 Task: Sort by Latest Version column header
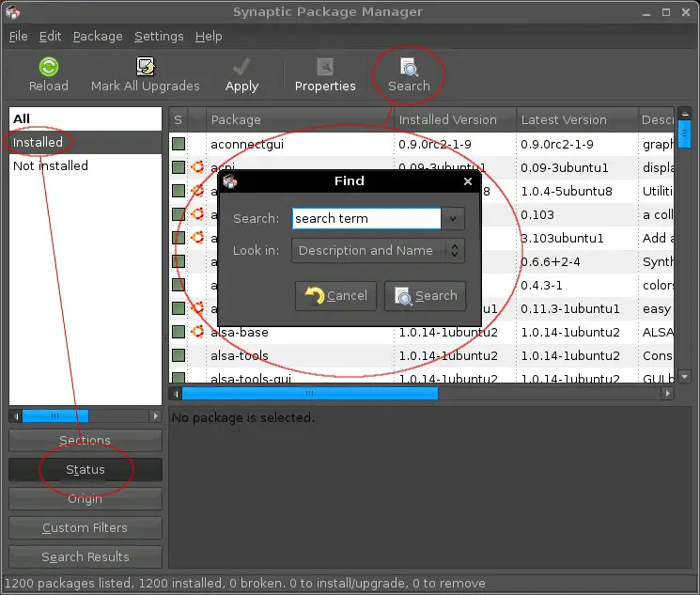click(577, 119)
